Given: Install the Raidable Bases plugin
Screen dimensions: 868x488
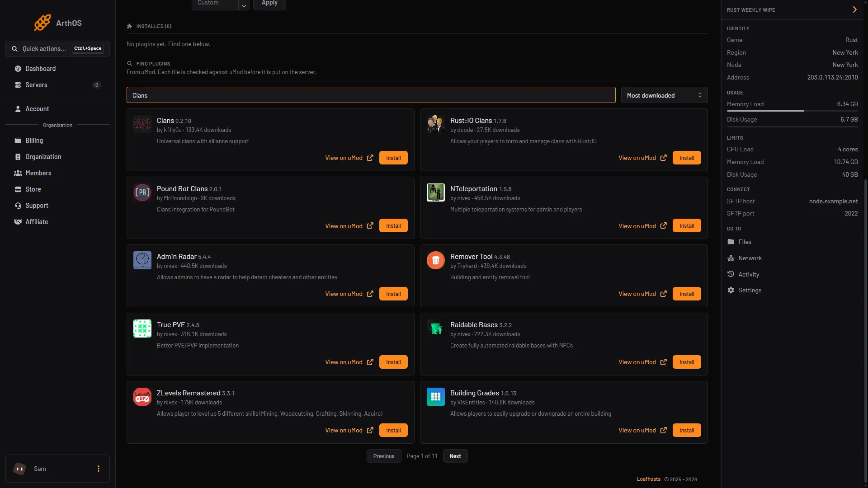Looking at the screenshot, I should pyautogui.click(x=687, y=362).
